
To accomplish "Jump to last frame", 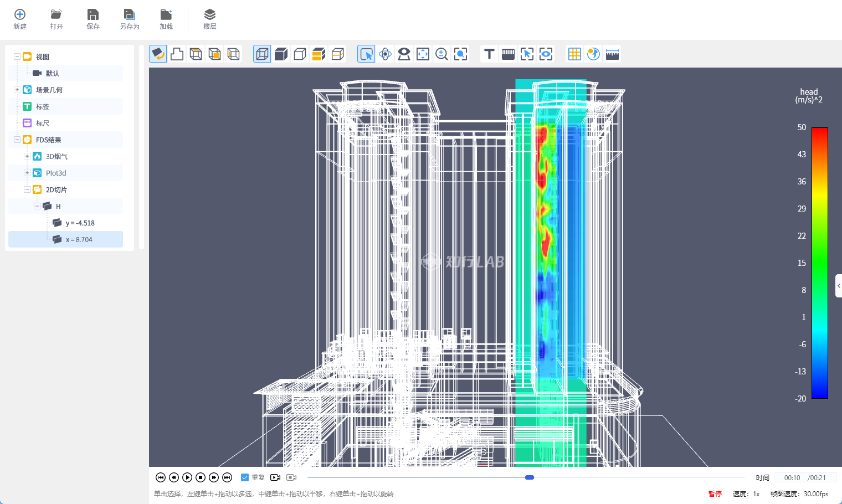I will [227, 477].
